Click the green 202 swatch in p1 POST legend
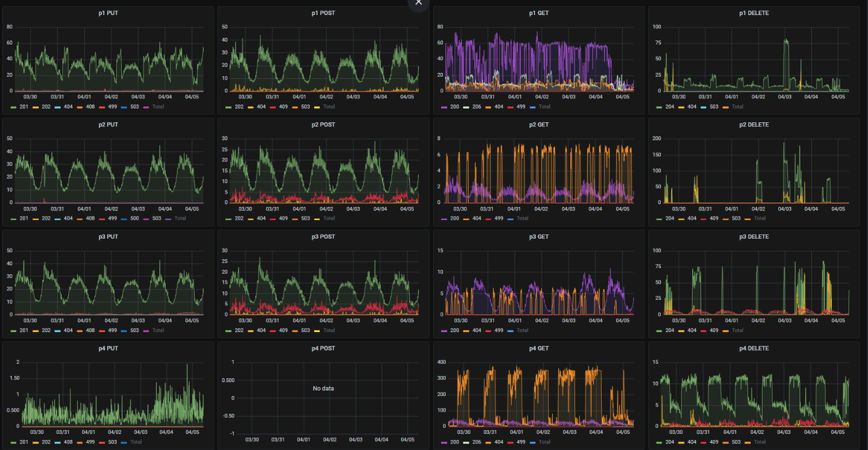 [x=229, y=107]
